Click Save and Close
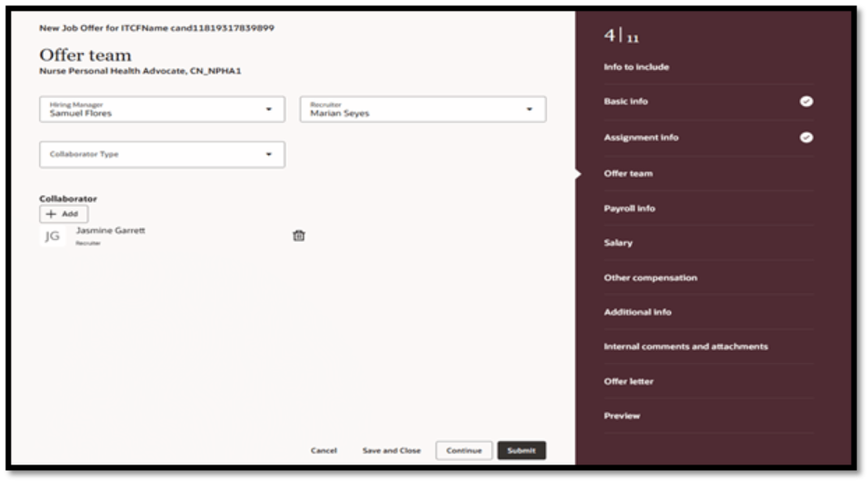Viewport: 868px width, 483px height. pyautogui.click(x=391, y=450)
